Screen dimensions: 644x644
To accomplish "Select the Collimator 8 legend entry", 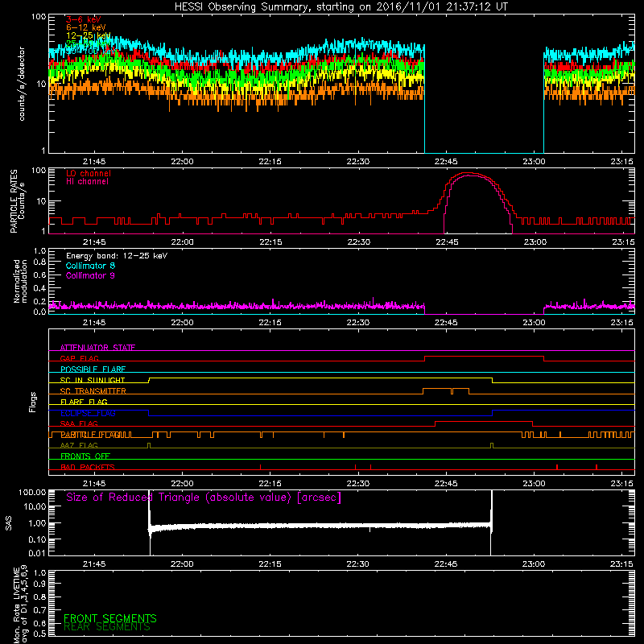I will pos(90,266).
